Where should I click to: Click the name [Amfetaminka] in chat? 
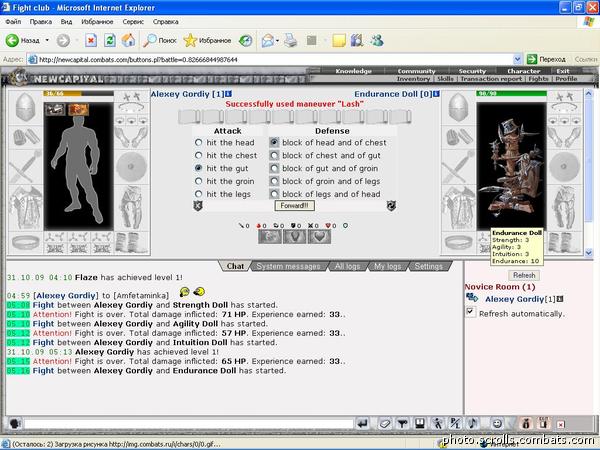click(141, 295)
